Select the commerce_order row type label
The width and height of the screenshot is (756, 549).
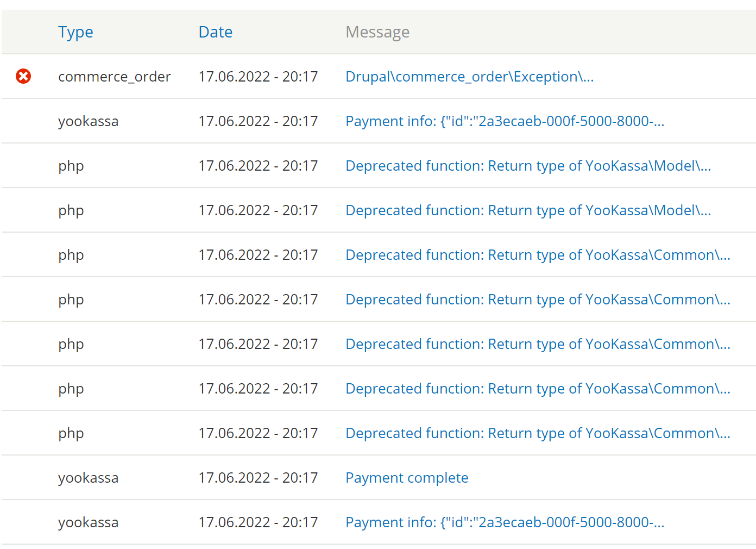point(114,76)
